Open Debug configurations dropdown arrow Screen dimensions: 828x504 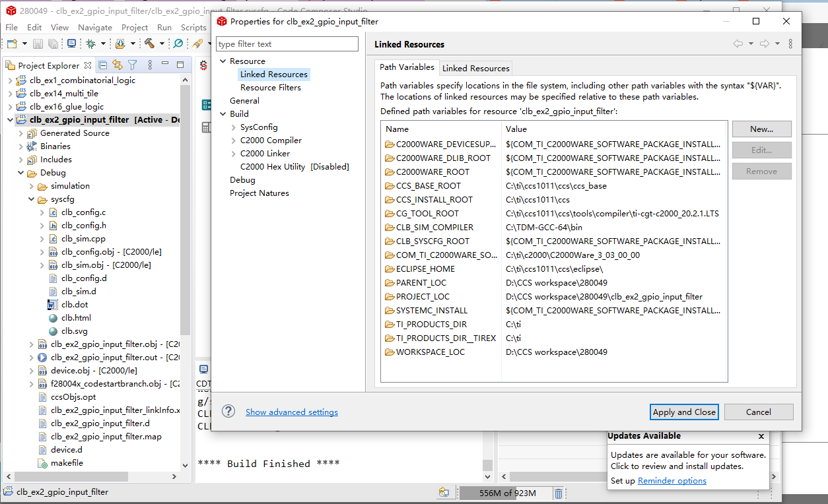[x=104, y=44]
